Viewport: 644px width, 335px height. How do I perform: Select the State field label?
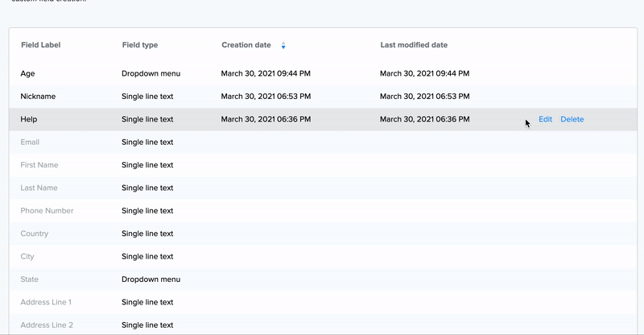[30, 279]
